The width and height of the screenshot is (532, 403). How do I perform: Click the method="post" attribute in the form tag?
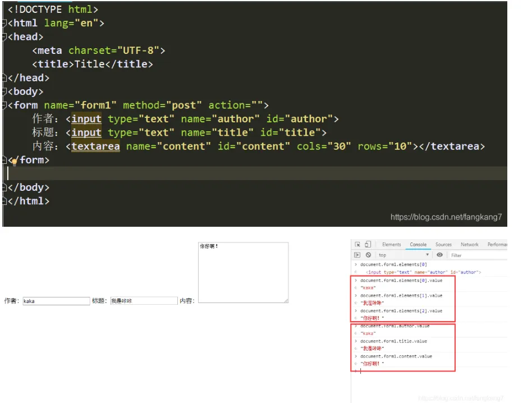tap(162, 106)
